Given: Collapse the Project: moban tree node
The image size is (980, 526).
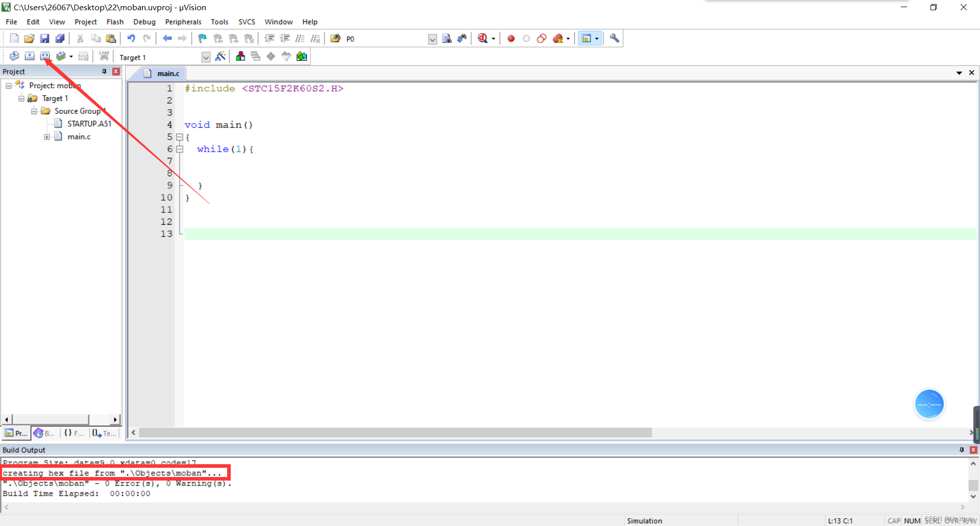Looking at the screenshot, I should [x=9, y=86].
